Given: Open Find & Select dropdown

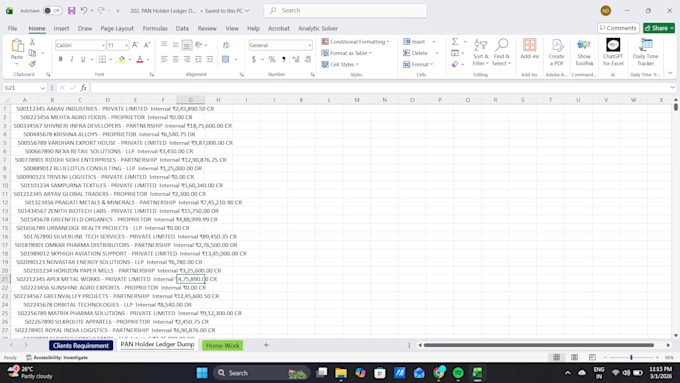Looking at the screenshot, I should click(x=502, y=52).
